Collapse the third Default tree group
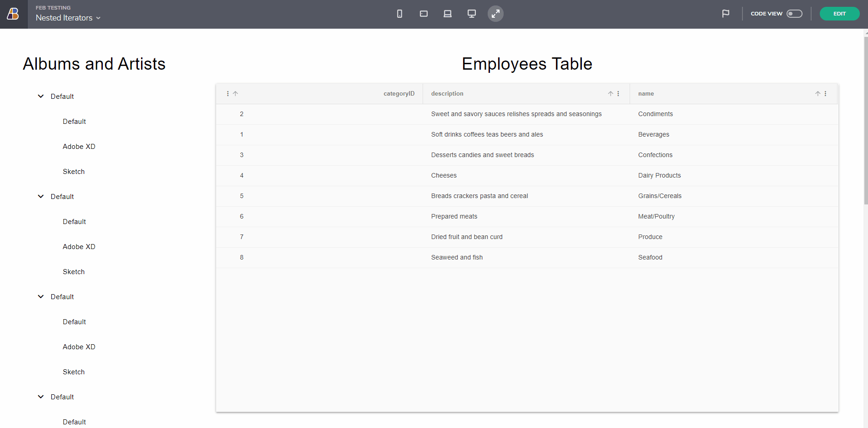Image resolution: width=868 pixels, height=428 pixels. coord(41,297)
